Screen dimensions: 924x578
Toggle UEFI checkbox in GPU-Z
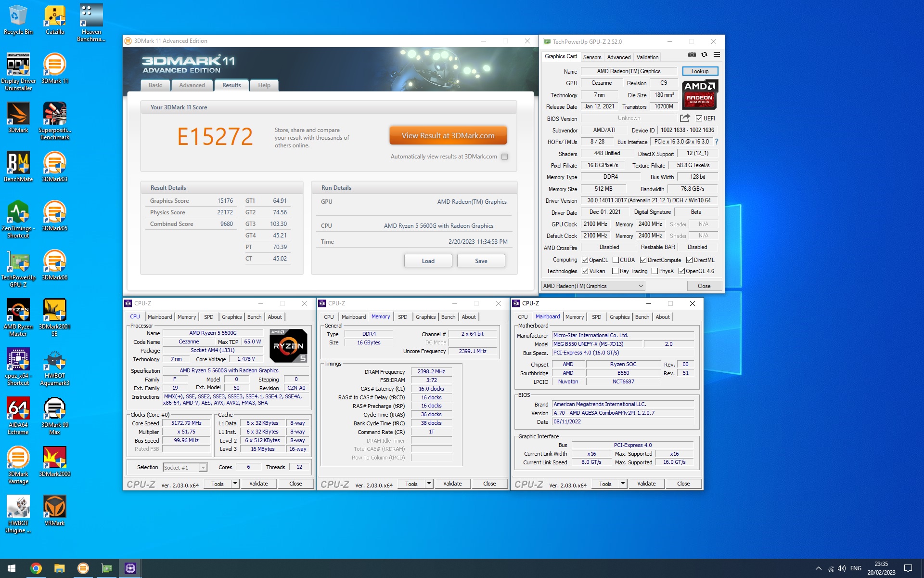point(699,118)
